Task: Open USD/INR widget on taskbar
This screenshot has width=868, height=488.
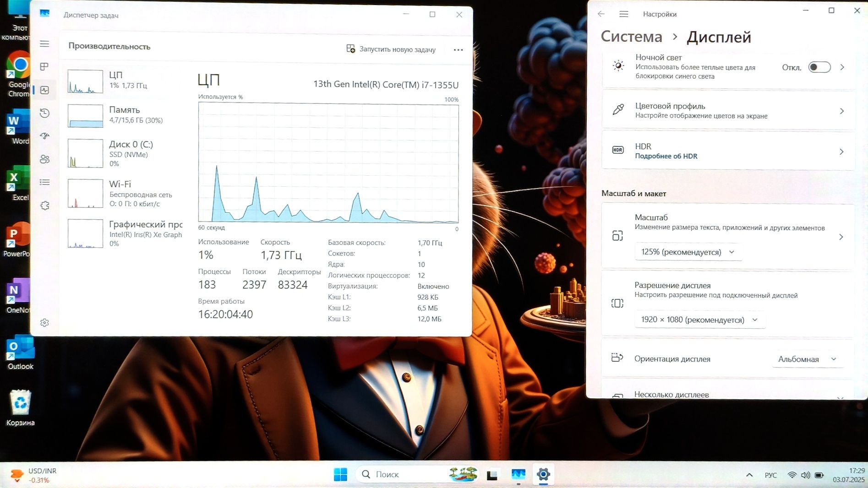Action: click(33, 475)
